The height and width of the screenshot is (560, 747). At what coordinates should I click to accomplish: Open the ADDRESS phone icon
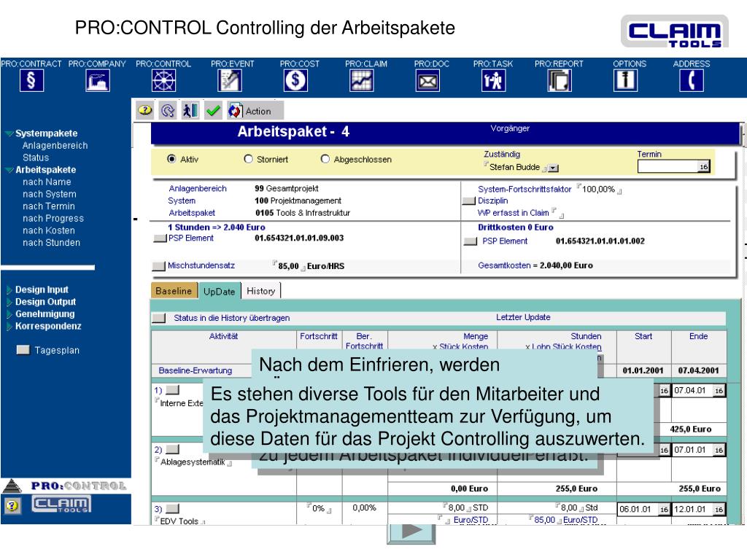click(692, 80)
